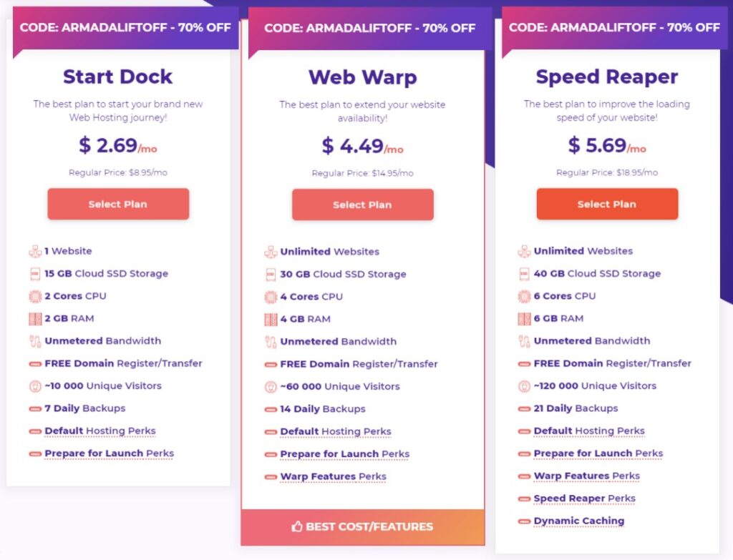This screenshot has height=560, width=733.
Task: Select Plan for Web Warp
Action: tap(362, 204)
